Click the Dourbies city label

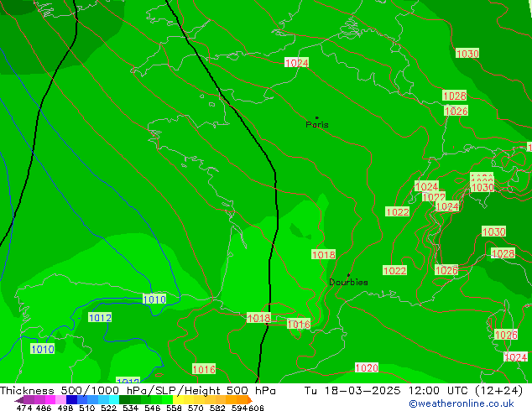point(348,282)
